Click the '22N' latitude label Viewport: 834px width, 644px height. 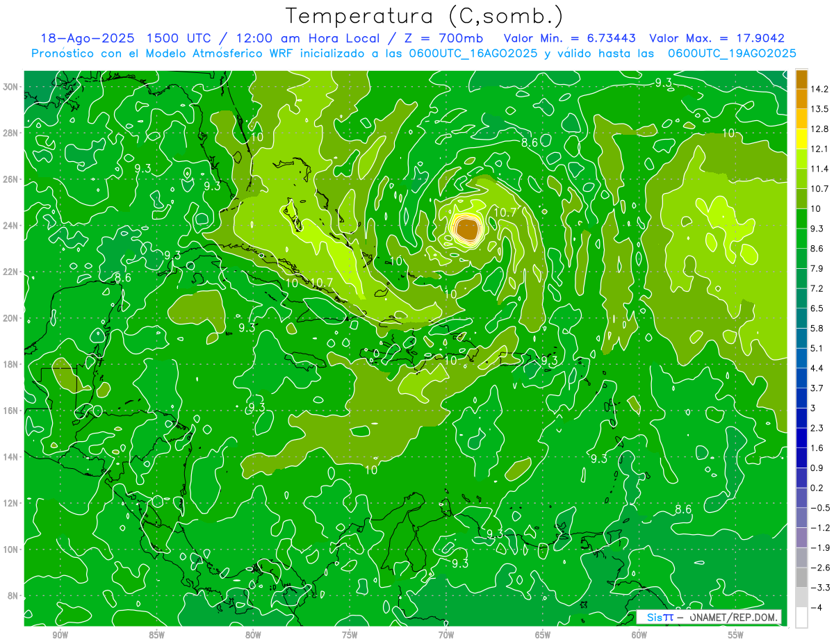point(11,272)
